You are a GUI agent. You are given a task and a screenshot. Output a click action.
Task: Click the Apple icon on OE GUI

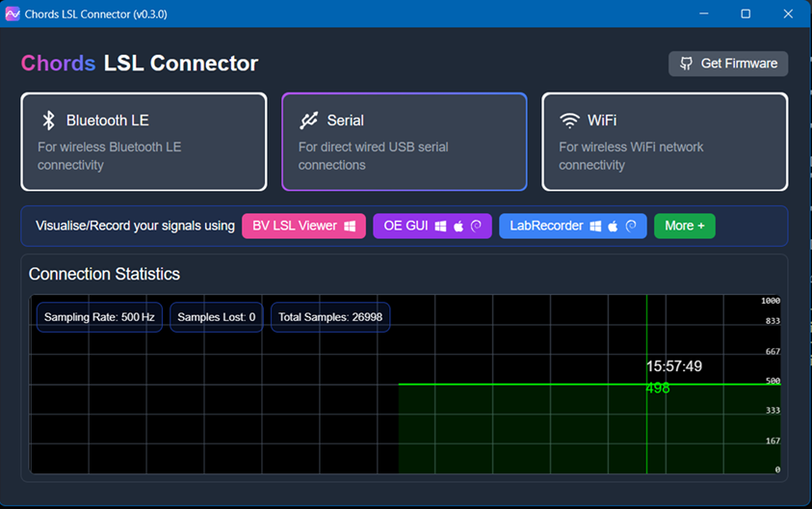tap(458, 227)
